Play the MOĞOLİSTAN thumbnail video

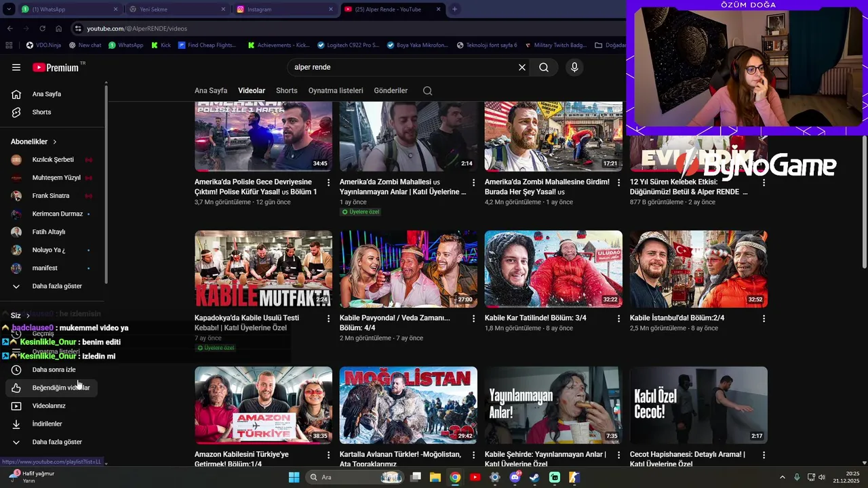point(408,405)
